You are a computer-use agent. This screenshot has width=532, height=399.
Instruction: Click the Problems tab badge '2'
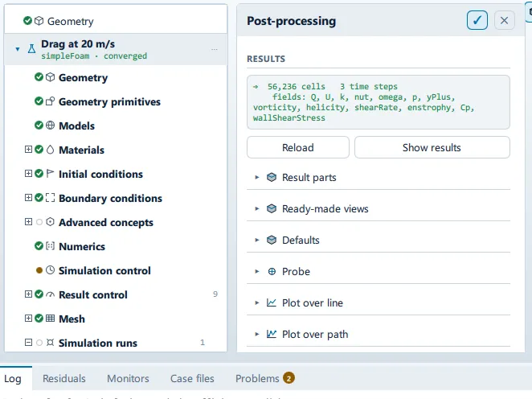pos(289,378)
